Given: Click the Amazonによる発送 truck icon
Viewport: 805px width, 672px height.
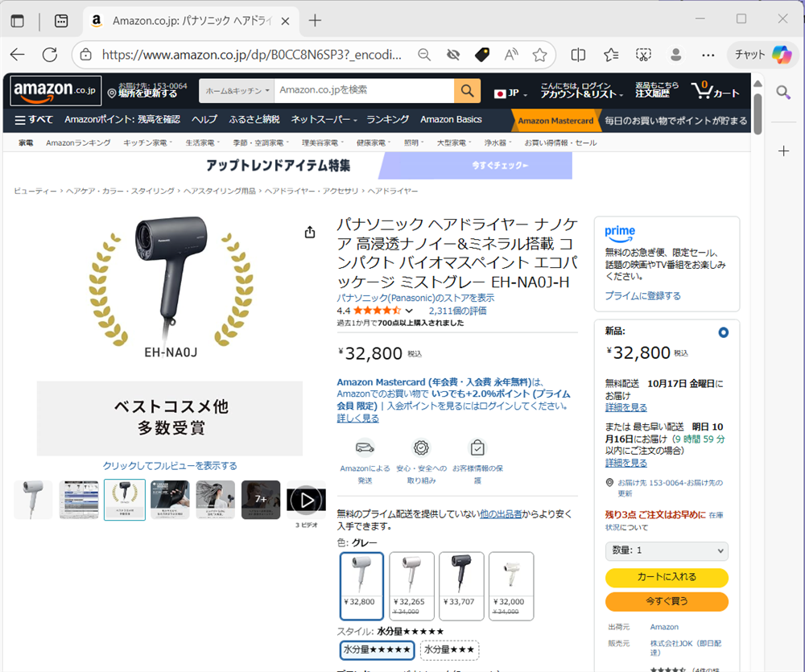Looking at the screenshot, I should pyautogui.click(x=365, y=448).
